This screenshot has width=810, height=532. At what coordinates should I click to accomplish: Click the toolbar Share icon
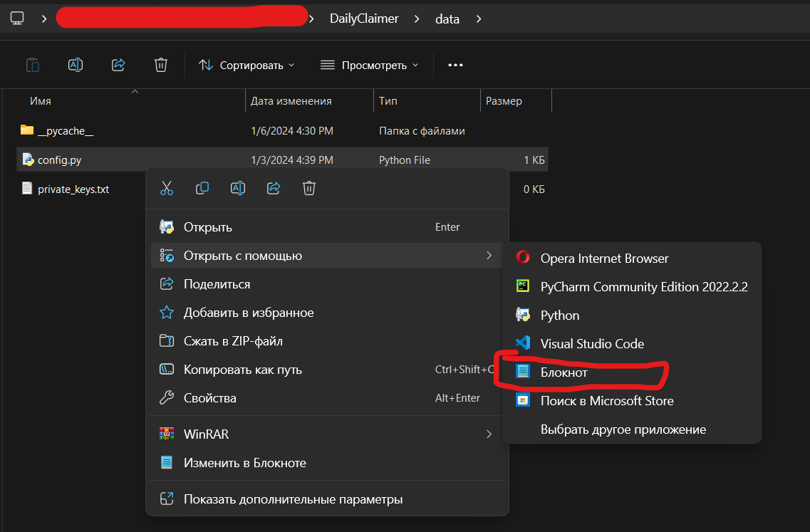[x=118, y=65]
